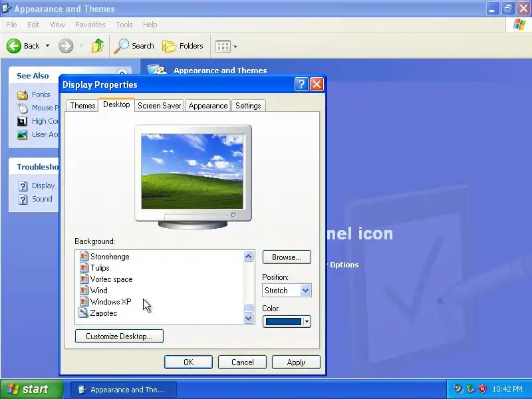Click the Views icon in toolbar
Image resolution: width=532 pixels, height=399 pixels.
(x=223, y=46)
